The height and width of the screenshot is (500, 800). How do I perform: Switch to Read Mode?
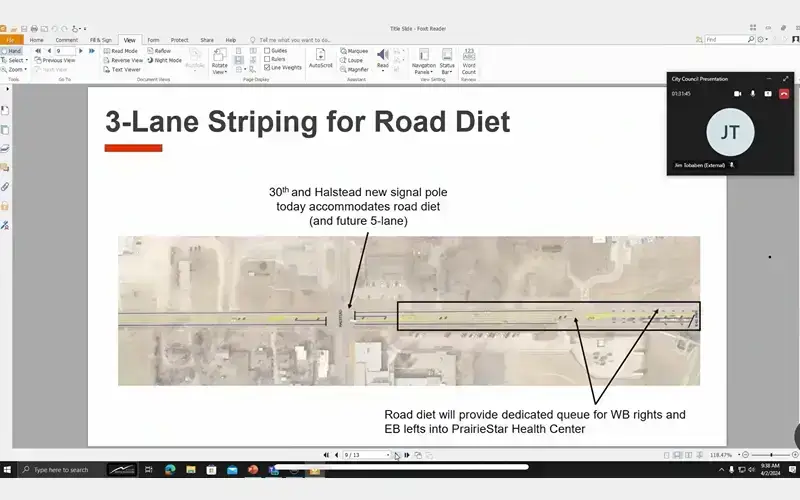pos(121,50)
